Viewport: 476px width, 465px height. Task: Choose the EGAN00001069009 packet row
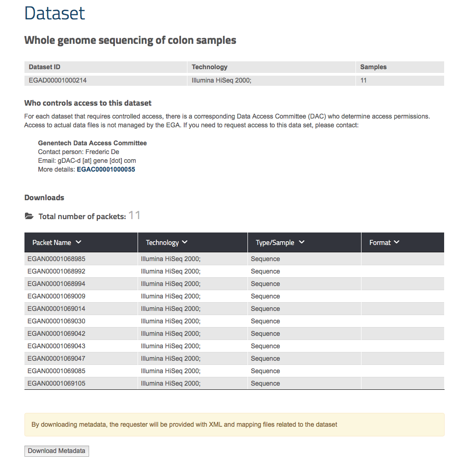tap(56, 296)
